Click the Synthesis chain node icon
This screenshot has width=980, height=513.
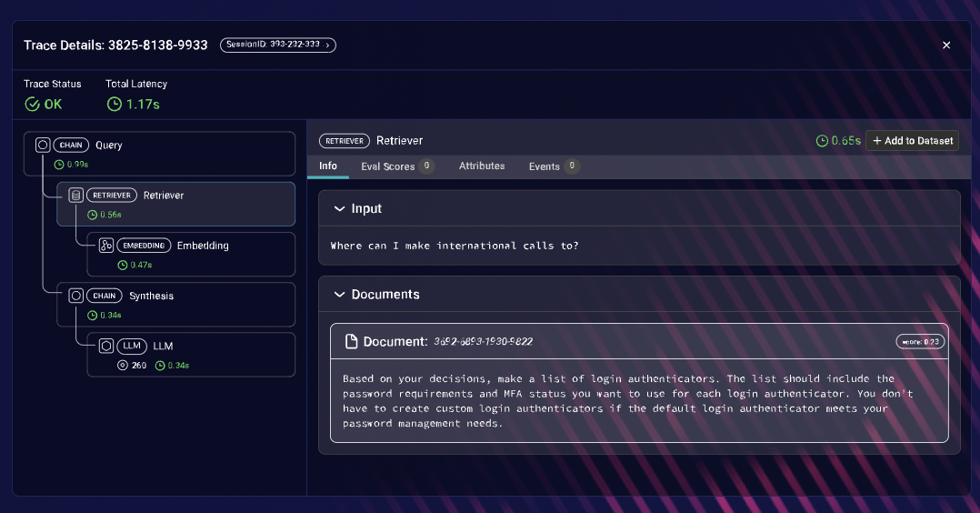[75, 296]
